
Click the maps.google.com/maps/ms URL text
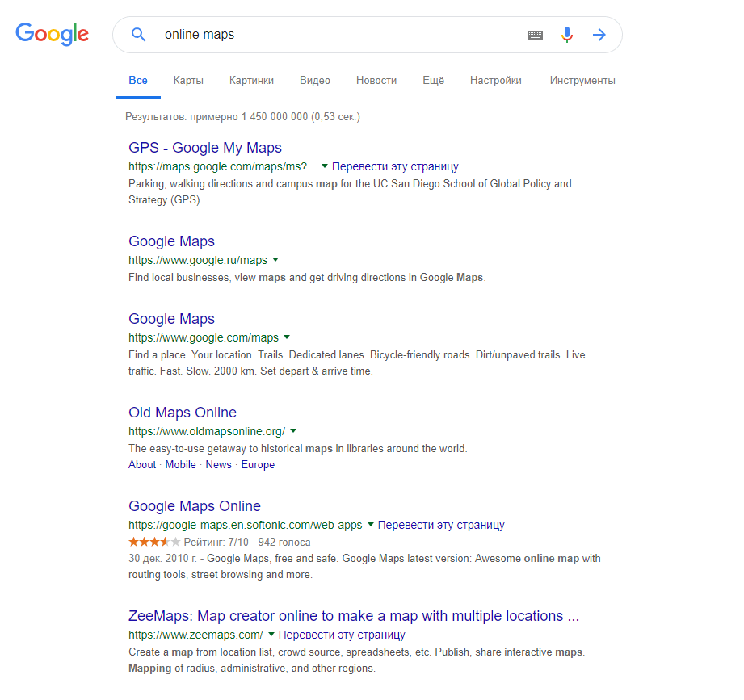click(222, 166)
